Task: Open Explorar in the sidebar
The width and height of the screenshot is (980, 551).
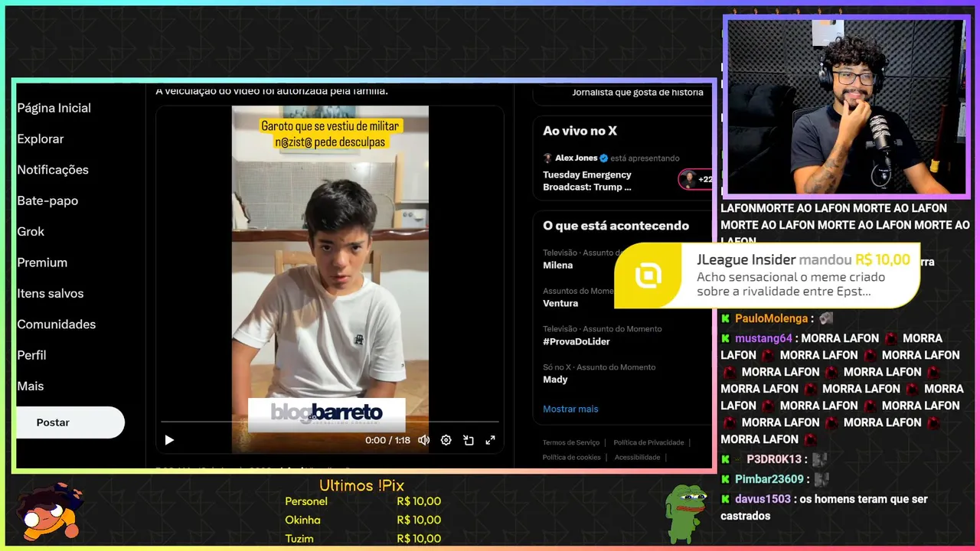Action: (x=41, y=139)
